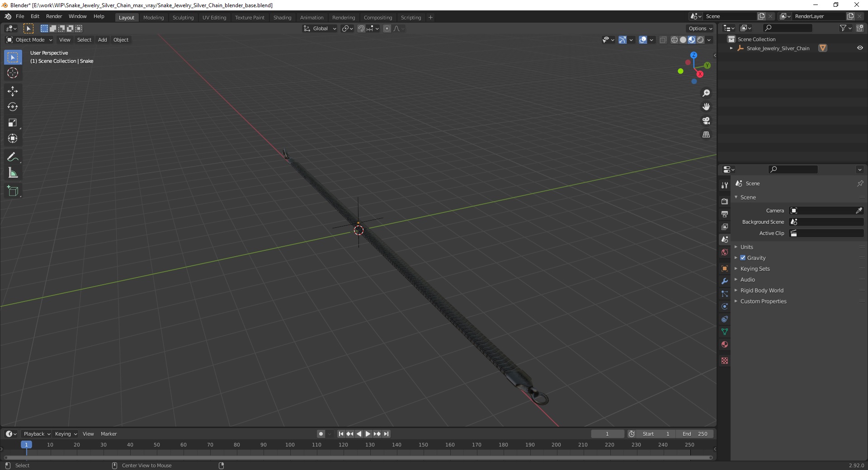Switch to the Modeling workspace tab
Screen dimensions: 868x470
[153, 18]
